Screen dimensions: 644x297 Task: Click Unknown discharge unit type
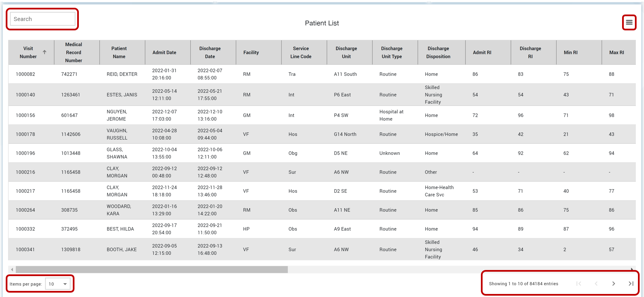pyautogui.click(x=390, y=153)
